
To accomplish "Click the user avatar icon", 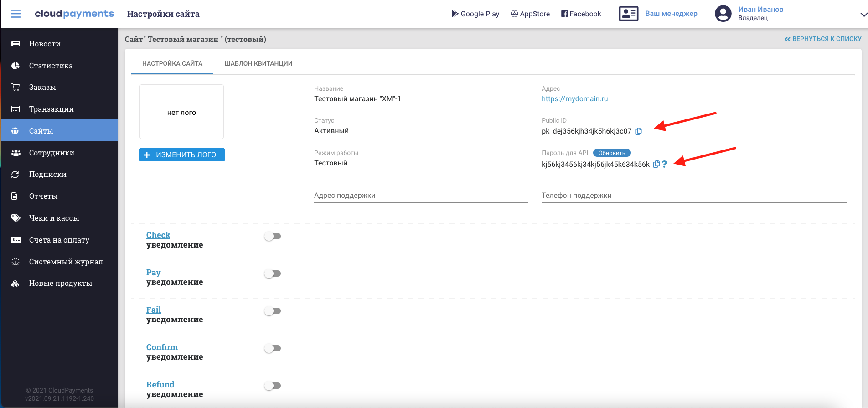I will pos(723,14).
